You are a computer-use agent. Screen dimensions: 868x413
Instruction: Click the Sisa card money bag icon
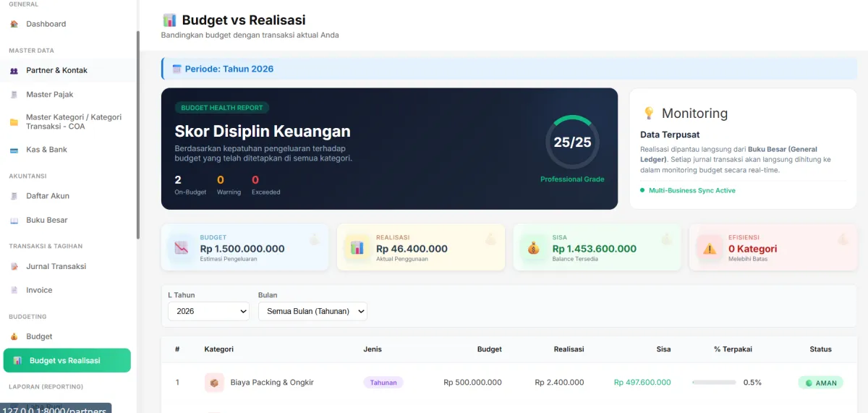point(533,247)
